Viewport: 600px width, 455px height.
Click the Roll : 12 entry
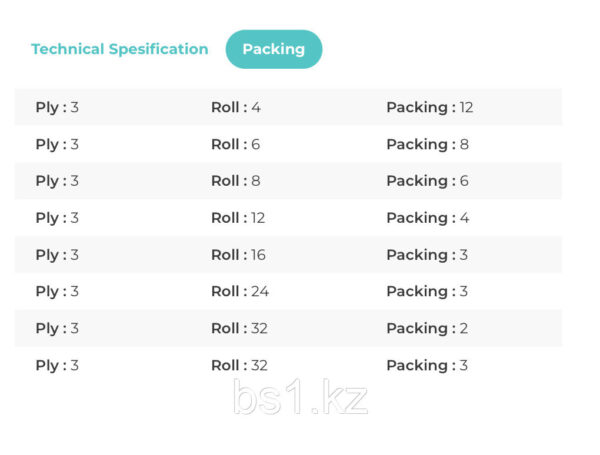coord(238,218)
